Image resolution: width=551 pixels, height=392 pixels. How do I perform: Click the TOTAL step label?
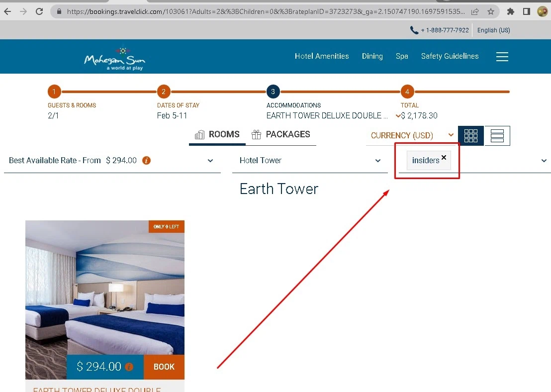(x=409, y=105)
